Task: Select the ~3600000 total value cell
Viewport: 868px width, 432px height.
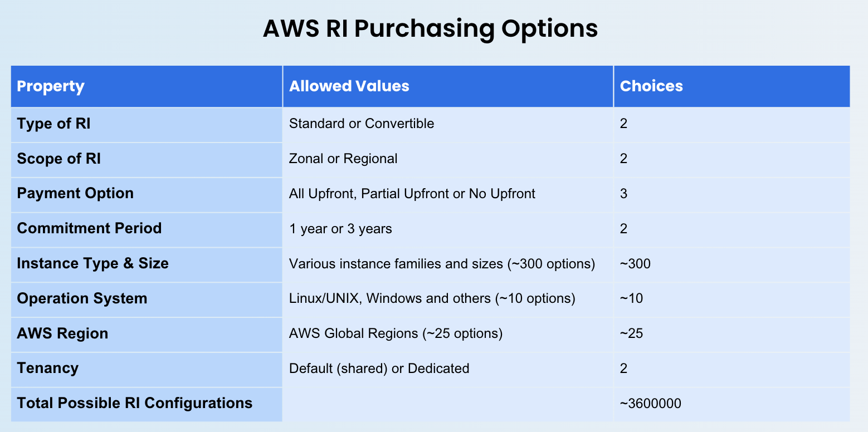Action: [x=732, y=404]
